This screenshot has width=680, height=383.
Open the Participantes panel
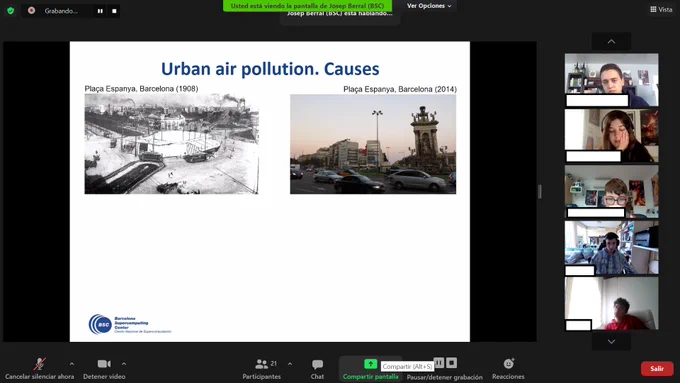point(262,368)
